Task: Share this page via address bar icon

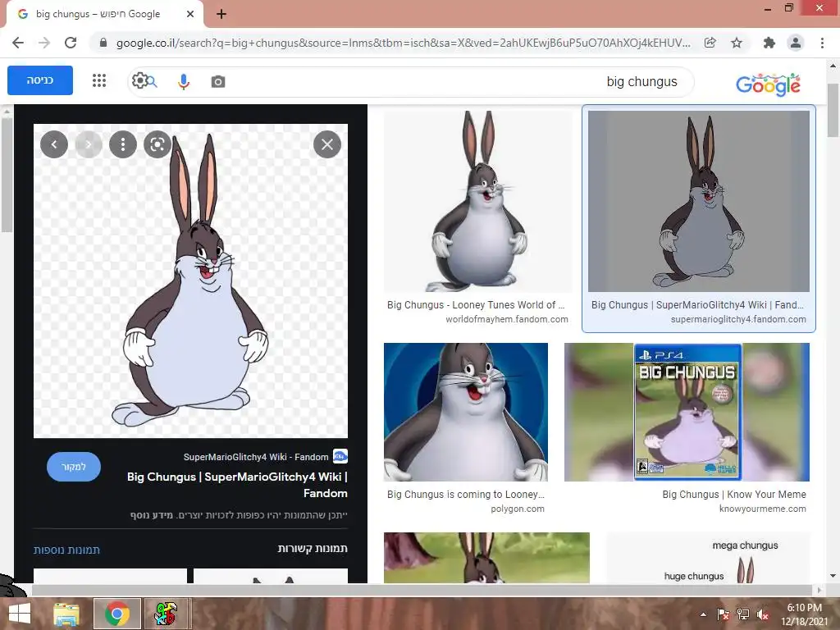Action: coord(710,43)
